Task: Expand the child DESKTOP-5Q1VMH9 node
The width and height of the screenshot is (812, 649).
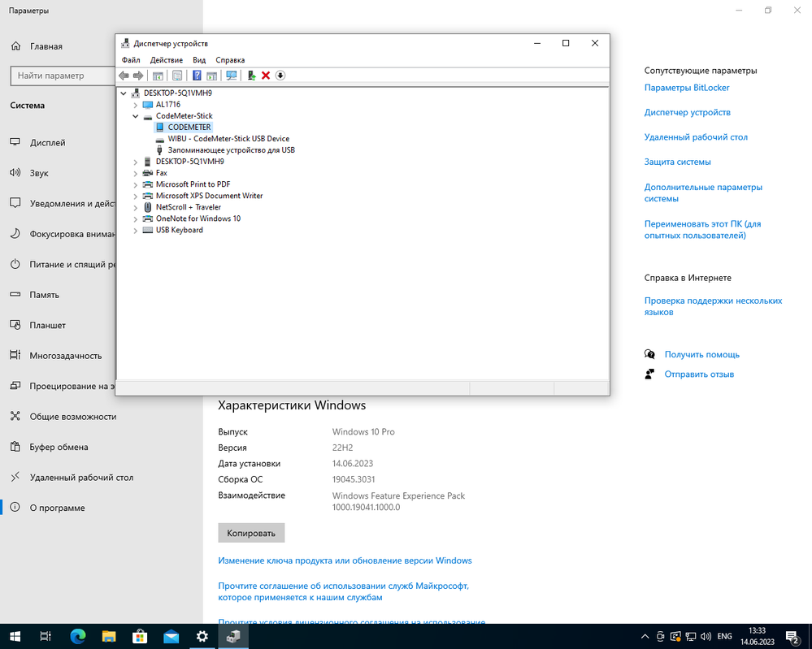Action: click(x=135, y=162)
